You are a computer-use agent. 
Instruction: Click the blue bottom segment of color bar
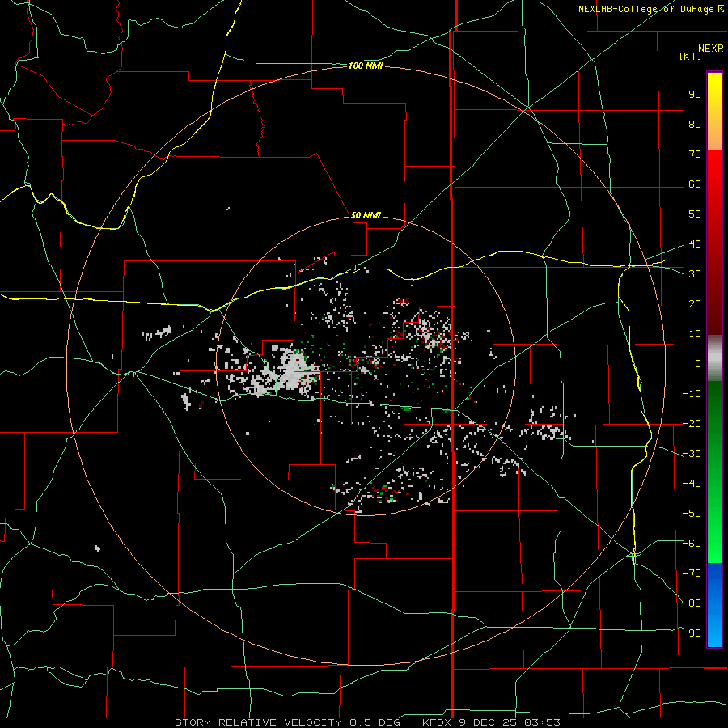714,605
